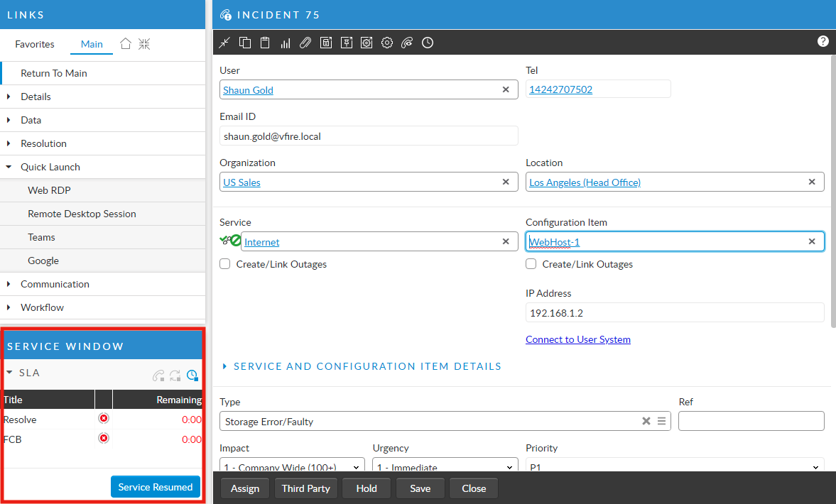Viewport: 836px width, 504px height.
Task: Click the copy icon in incident toolbar
Action: click(245, 43)
